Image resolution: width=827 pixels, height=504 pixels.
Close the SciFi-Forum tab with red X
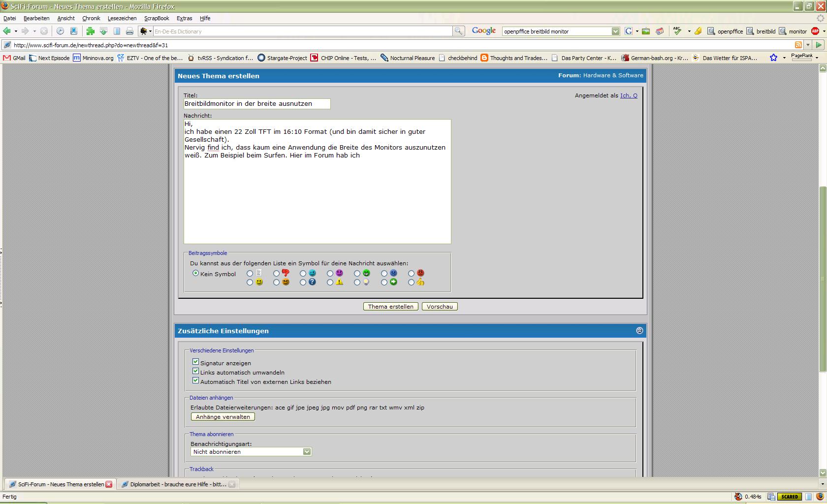click(x=109, y=484)
